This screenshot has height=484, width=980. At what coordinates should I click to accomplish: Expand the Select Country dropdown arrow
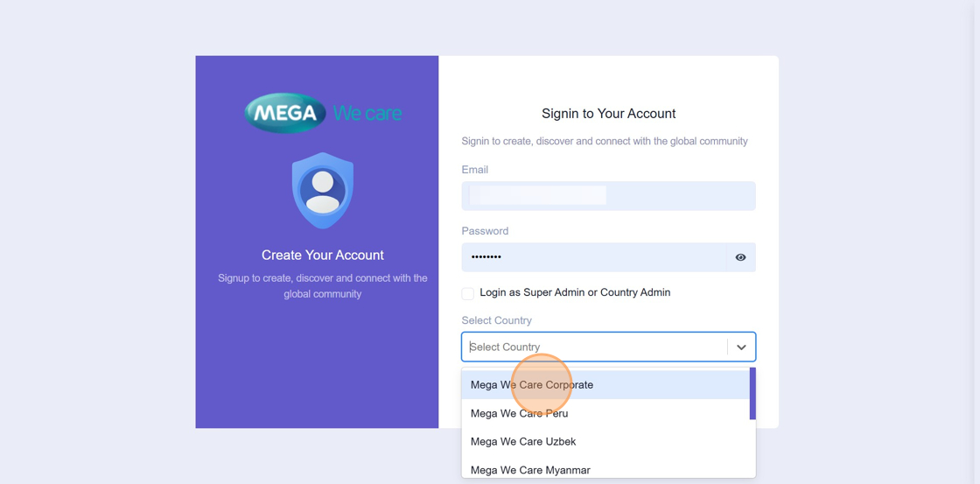pos(741,347)
